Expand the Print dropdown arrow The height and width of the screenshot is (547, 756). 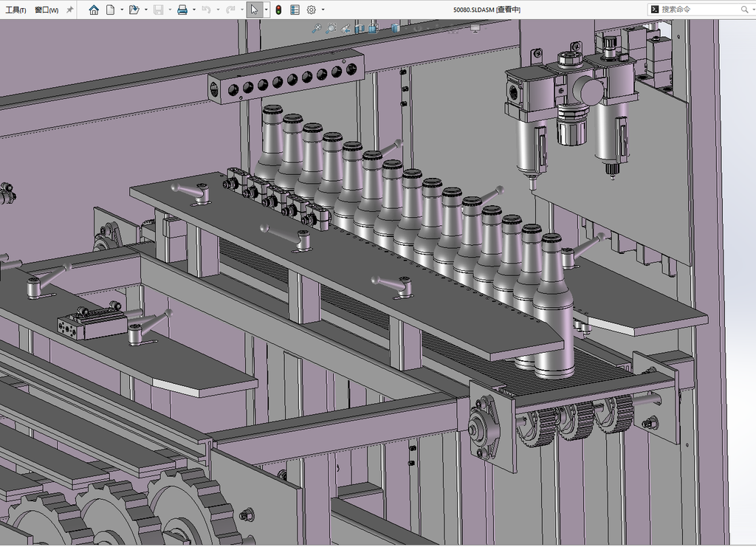click(194, 9)
